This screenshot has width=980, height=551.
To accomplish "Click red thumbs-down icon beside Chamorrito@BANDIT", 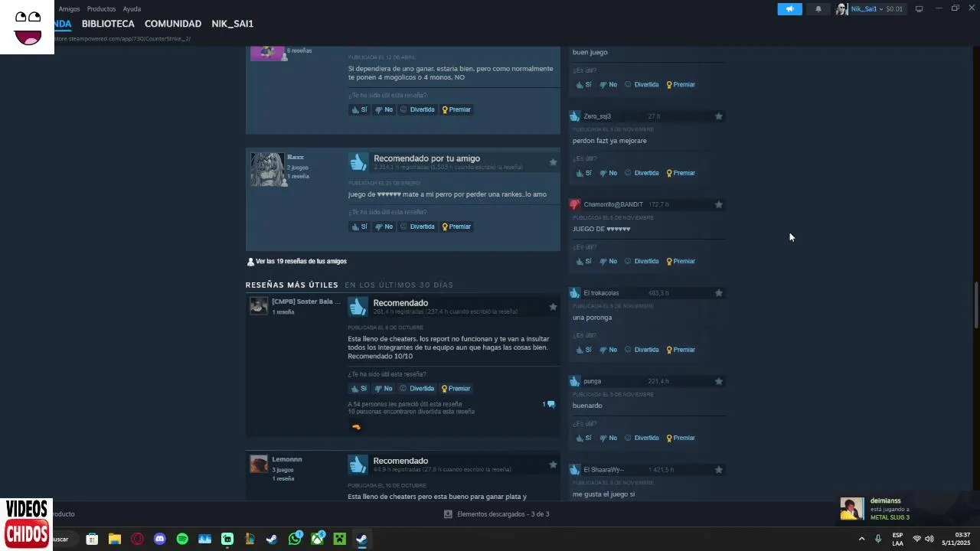I will (x=575, y=204).
